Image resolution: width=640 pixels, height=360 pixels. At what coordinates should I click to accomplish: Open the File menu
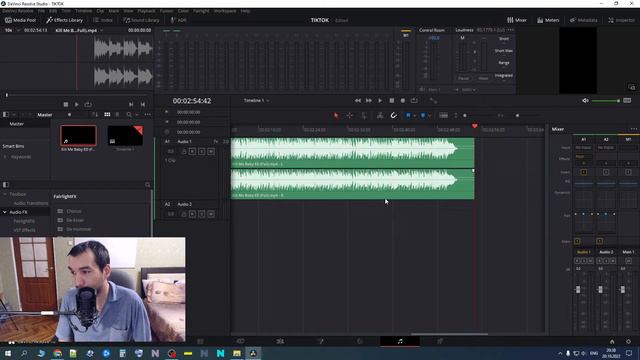click(41, 11)
